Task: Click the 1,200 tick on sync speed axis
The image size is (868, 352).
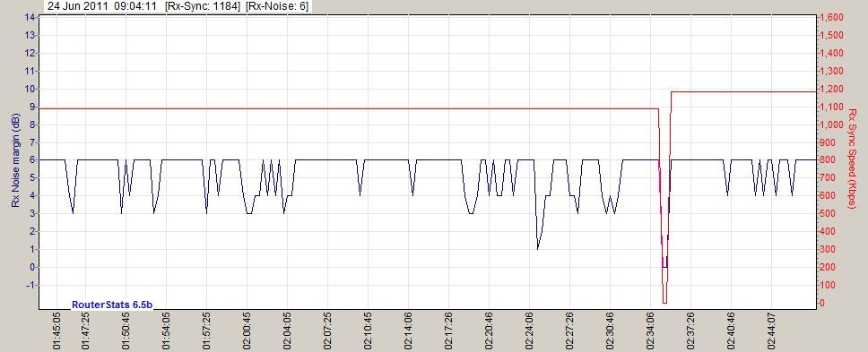Action: 832,89
